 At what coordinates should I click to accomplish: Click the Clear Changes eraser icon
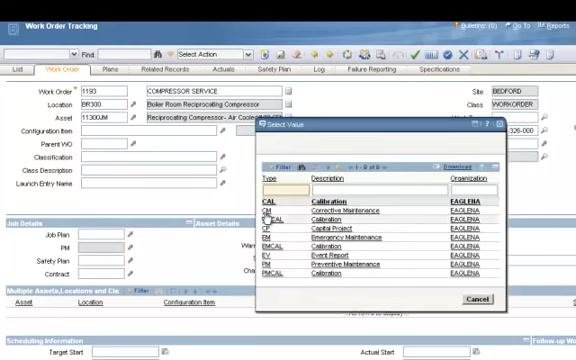point(297,55)
